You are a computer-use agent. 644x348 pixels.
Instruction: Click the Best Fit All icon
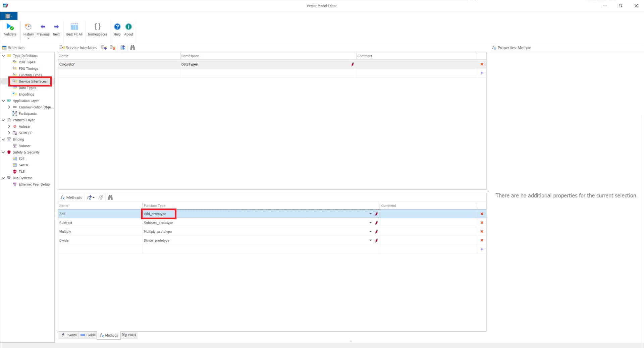click(x=74, y=27)
